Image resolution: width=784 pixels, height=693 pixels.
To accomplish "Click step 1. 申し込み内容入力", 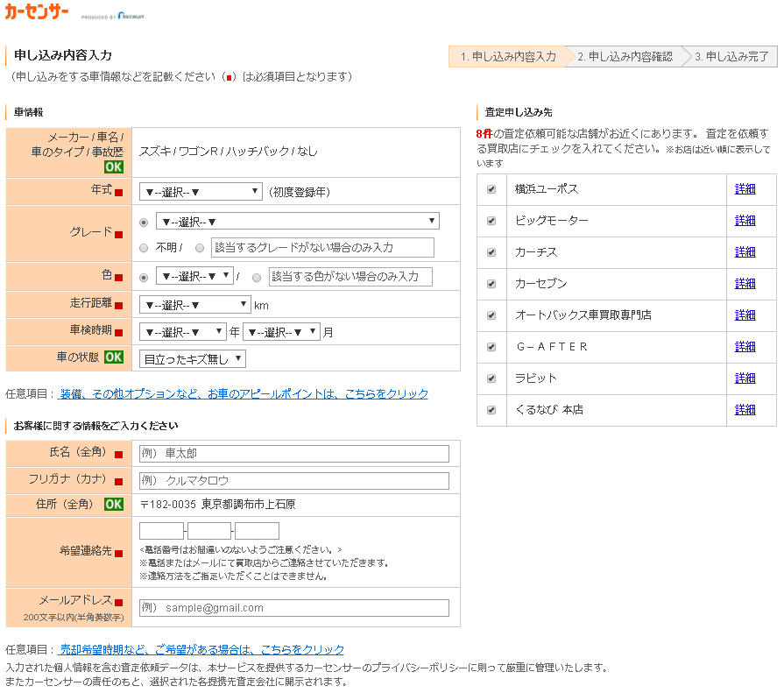I will pos(508,56).
